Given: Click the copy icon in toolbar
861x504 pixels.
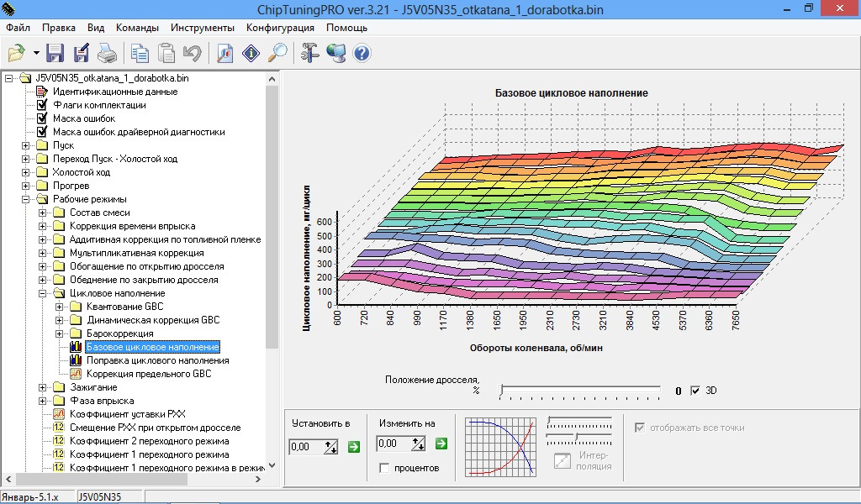Looking at the screenshot, I should (x=140, y=54).
